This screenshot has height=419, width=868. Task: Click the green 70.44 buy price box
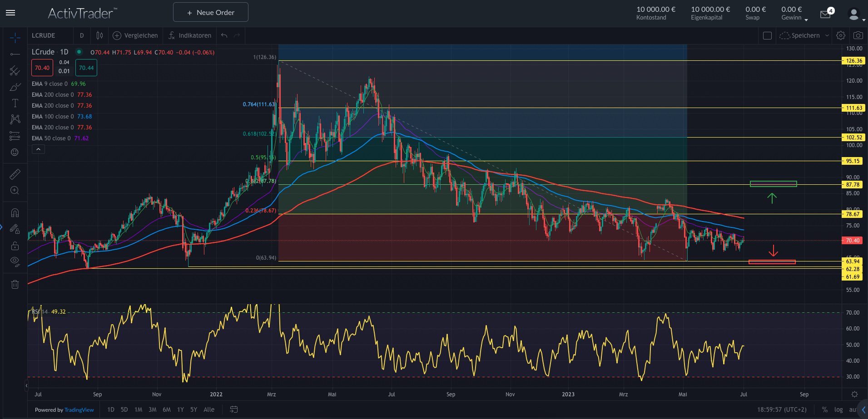pos(86,68)
